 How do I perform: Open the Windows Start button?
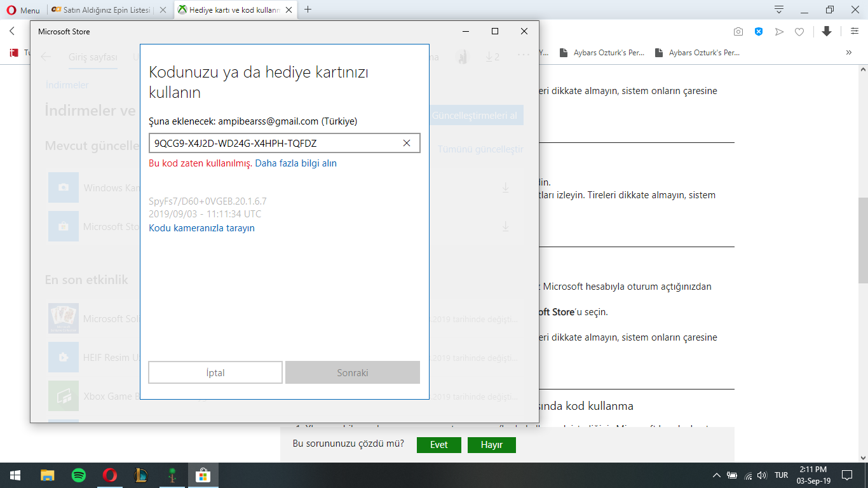tap(15, 475)
